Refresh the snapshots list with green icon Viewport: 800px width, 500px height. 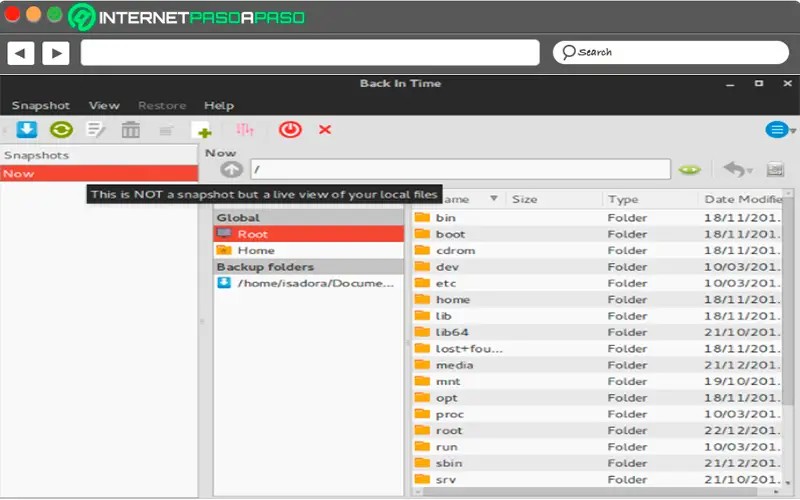point(61,130)
